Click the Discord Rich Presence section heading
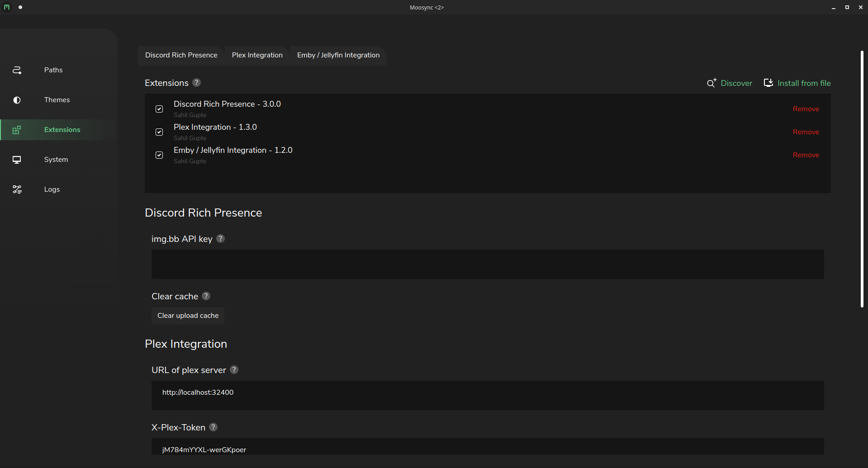This screenshot has height=468, width=868. tap(203, 213)
